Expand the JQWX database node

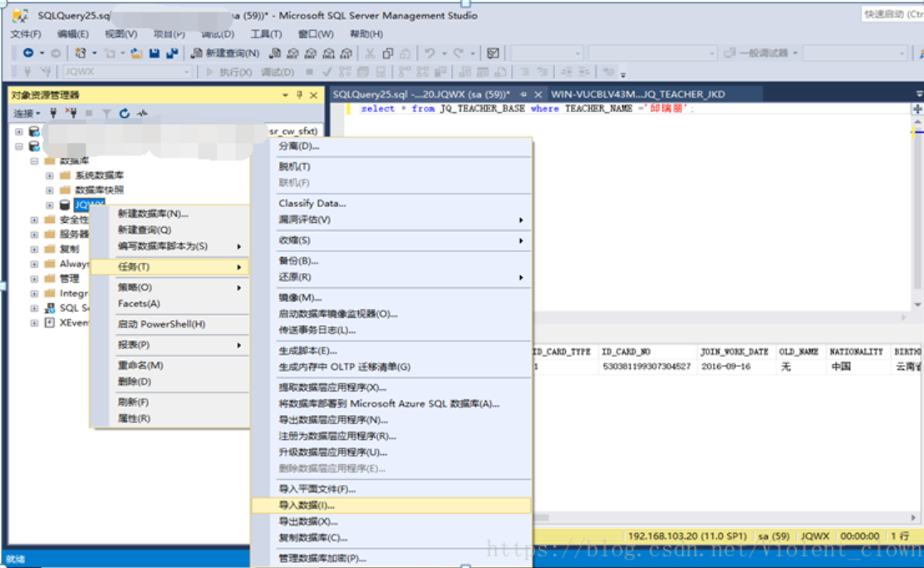[x=50, y=205]
